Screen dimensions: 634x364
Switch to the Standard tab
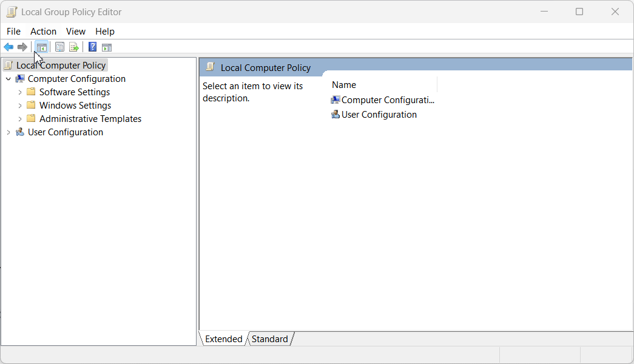(270, 339)
